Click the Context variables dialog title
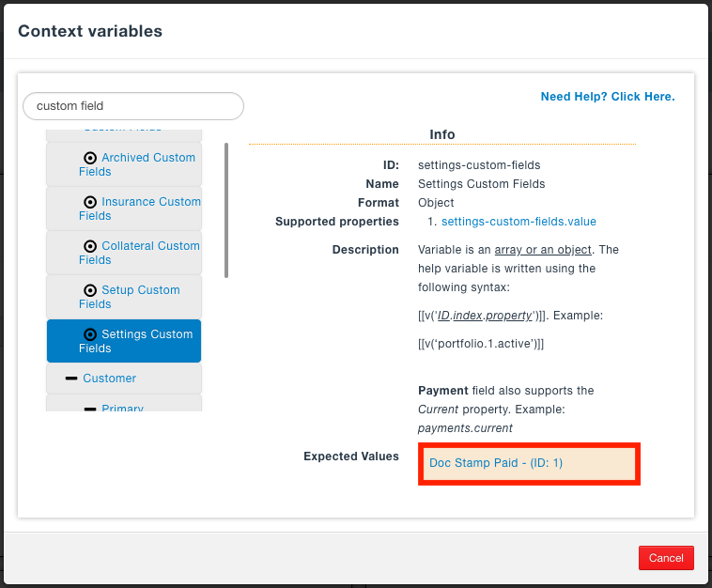 tap(90, 31)
